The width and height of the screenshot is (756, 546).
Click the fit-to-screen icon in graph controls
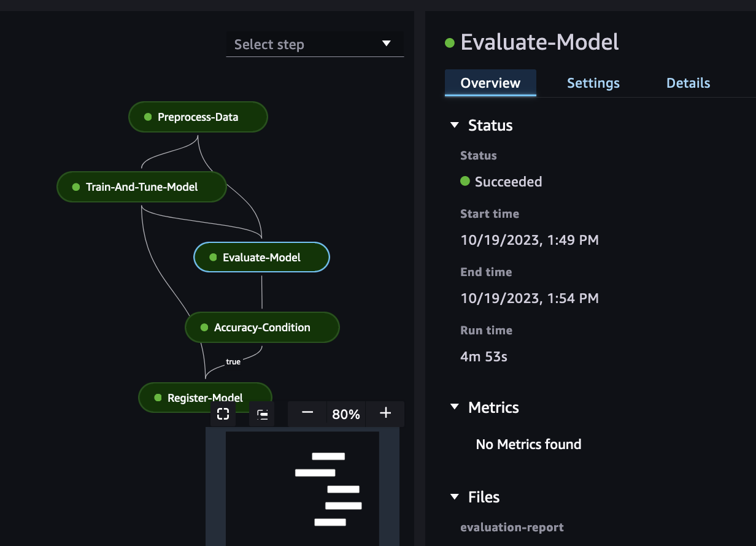(x=223, y=414)
